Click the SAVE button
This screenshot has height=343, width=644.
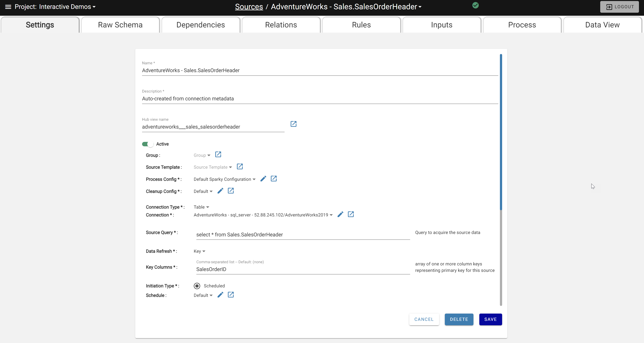[490, 319]
